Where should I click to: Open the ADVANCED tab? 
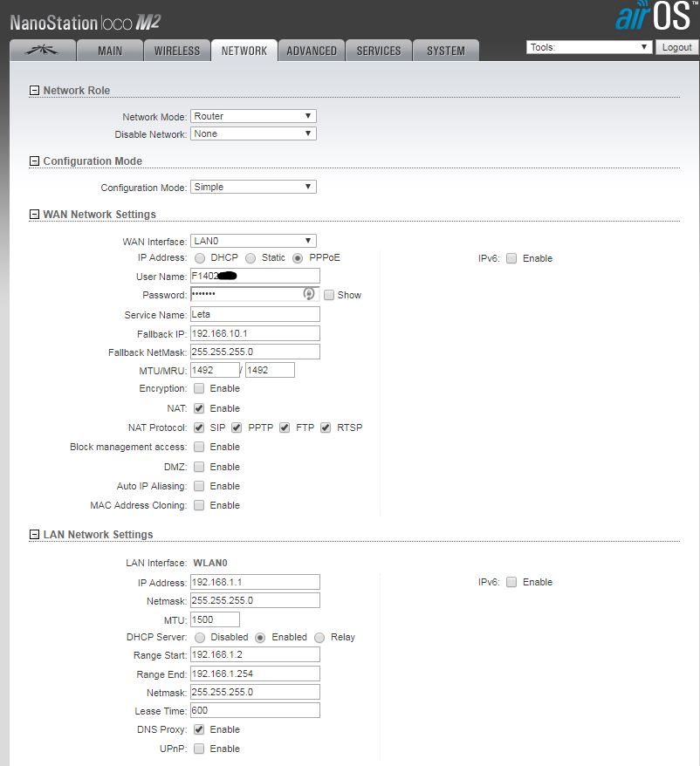[312, 51]
